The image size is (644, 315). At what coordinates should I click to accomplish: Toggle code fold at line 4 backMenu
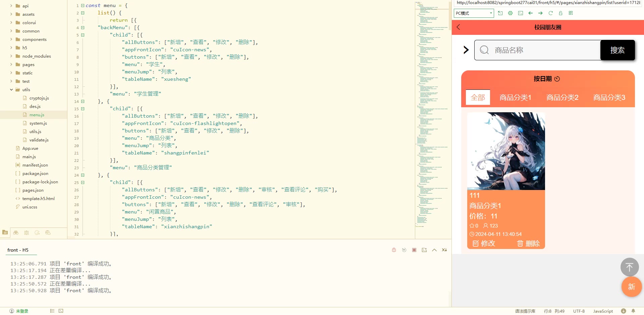click(83, 28)
